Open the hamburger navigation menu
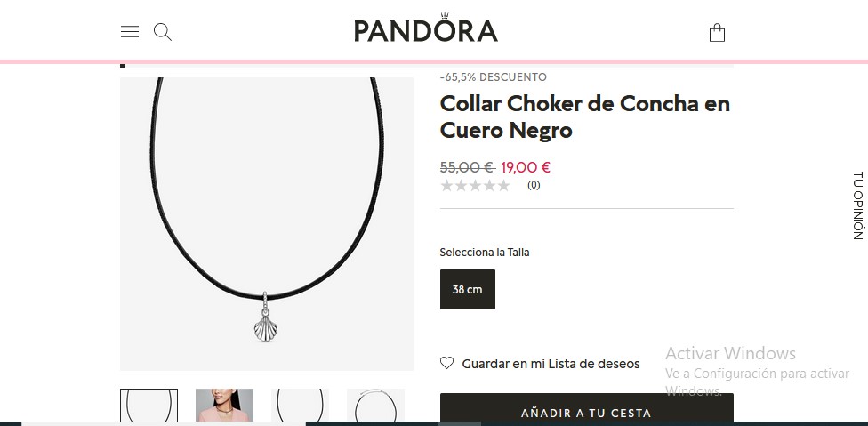The height and width of the screenshot is (426, 868). (130, 31)
